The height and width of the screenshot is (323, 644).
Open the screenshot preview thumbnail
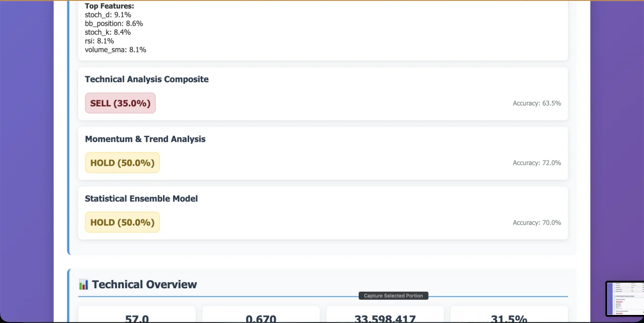(x=625, y=298)
